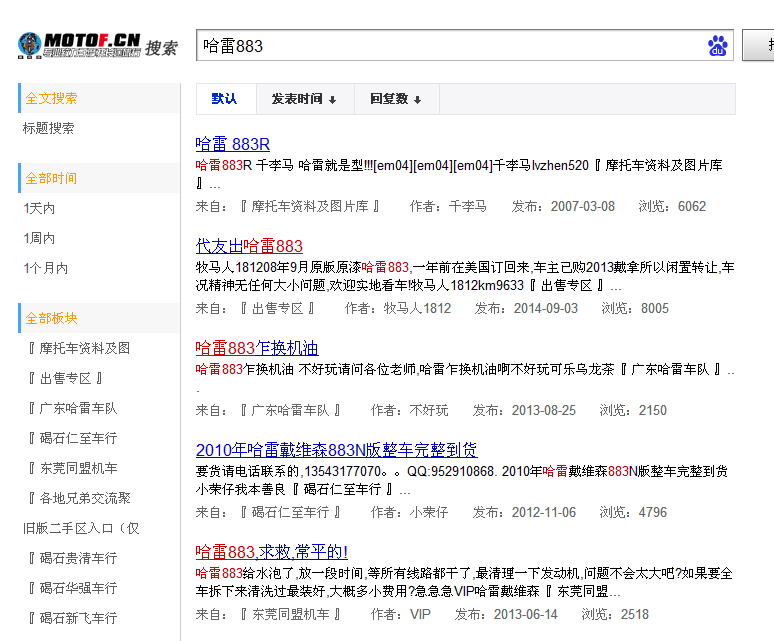
Task: Open 旧版二手区入口 board filter
Action: tap(81, 528)
